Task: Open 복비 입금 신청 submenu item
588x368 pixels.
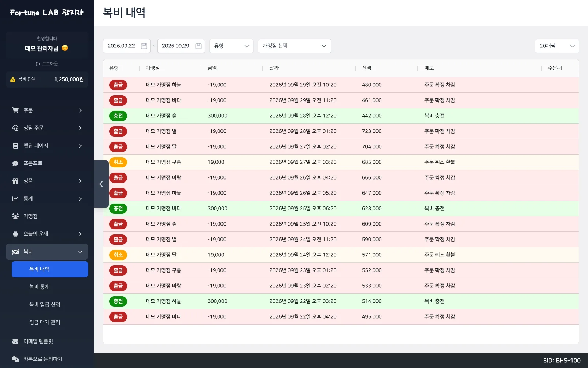Action: 44,304
